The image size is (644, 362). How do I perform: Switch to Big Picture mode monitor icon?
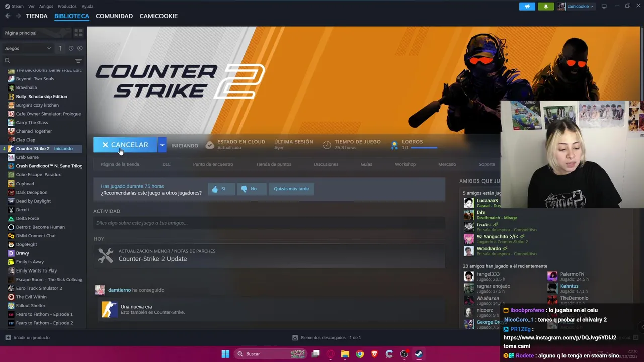(604, 6)
